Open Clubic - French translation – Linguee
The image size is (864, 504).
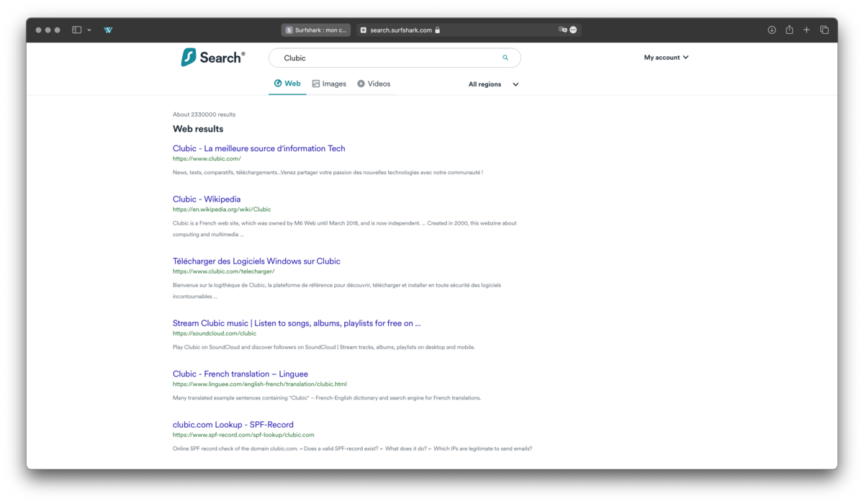click(x=240, y=374)
